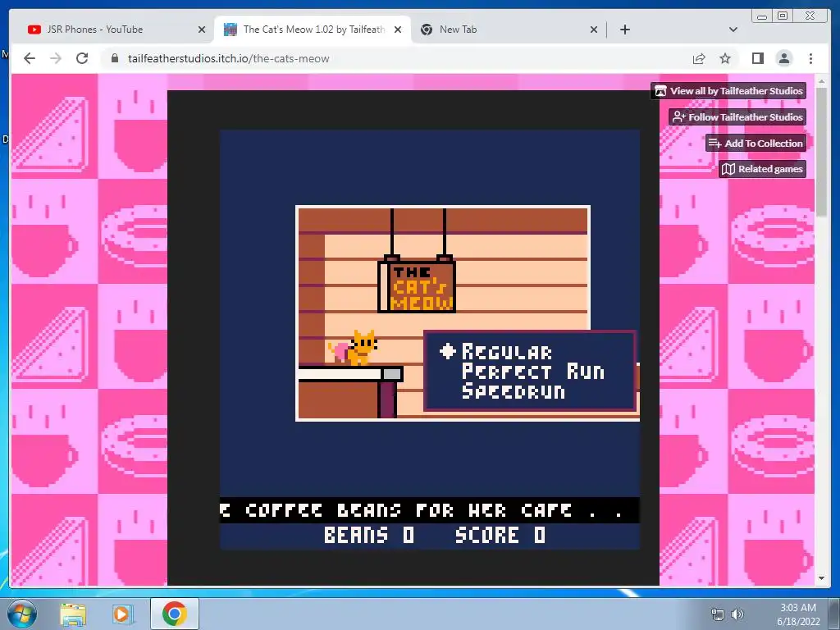Open Windows Media Player from taskbar
840x630 pixels.
click(122, 614)
